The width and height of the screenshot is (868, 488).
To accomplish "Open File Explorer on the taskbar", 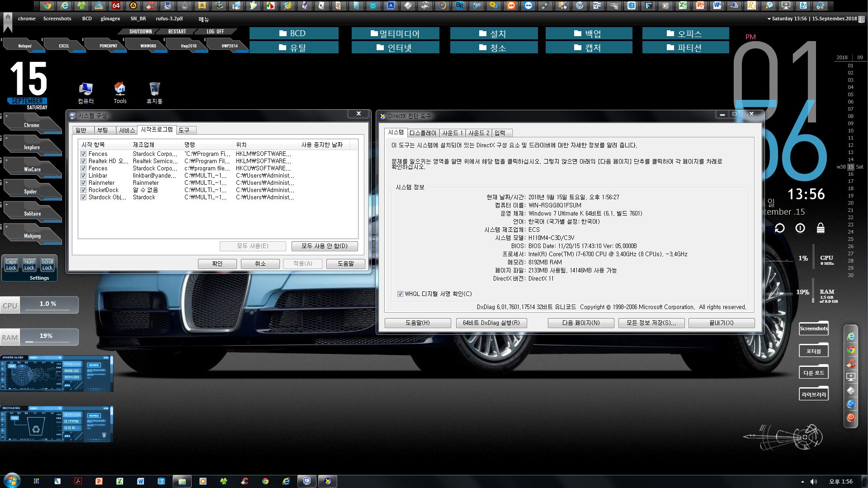I will (x=182, y=481).
